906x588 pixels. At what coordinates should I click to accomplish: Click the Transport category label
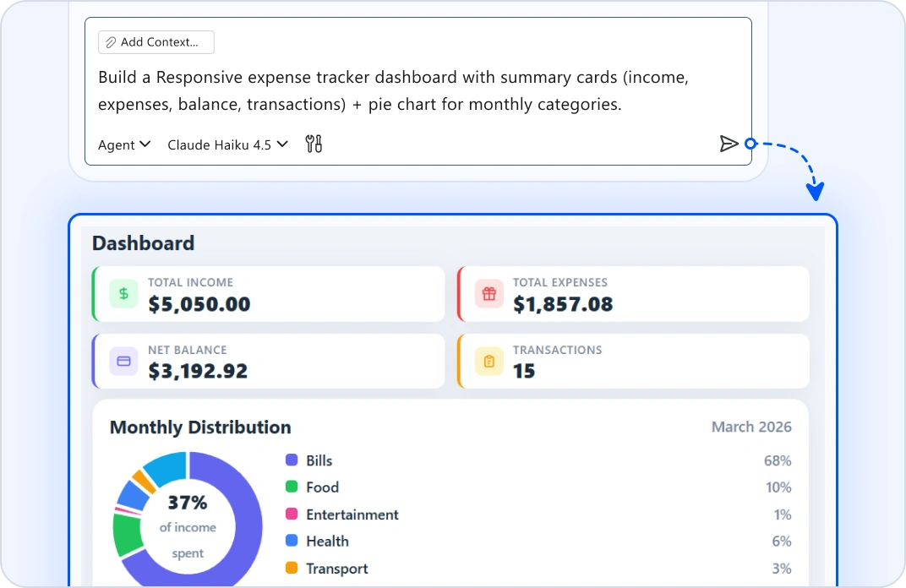(x=337, y=569)
